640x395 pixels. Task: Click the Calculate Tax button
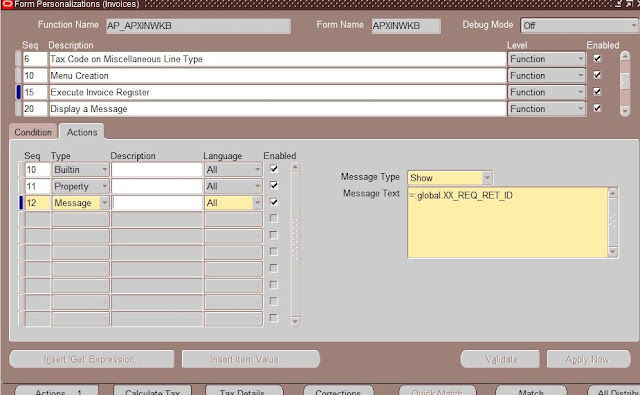(x=152, y=391)
